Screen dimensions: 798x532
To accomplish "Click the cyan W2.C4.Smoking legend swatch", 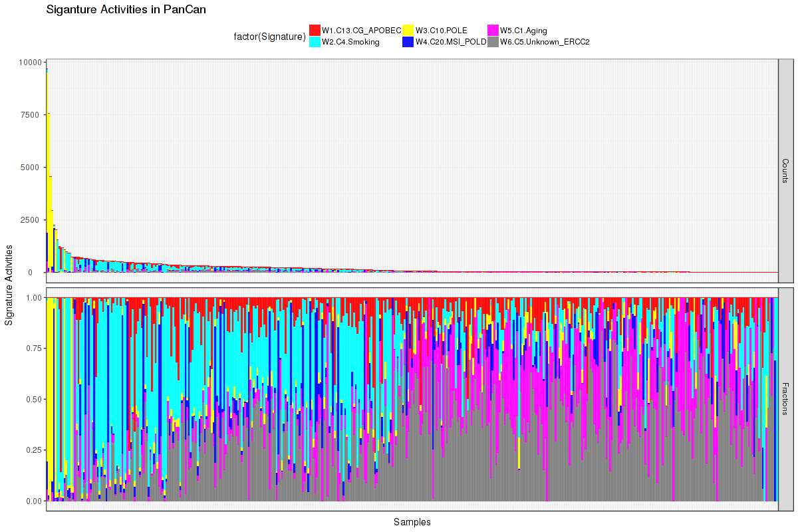I will [315, 42].
